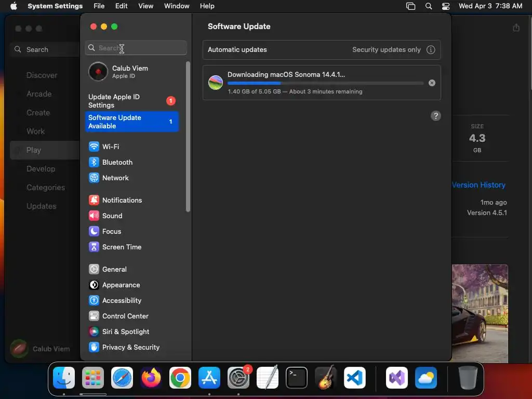Viewport: 532px width, 399px height.
Task: Open the File menu
Action: pos(99,6)
